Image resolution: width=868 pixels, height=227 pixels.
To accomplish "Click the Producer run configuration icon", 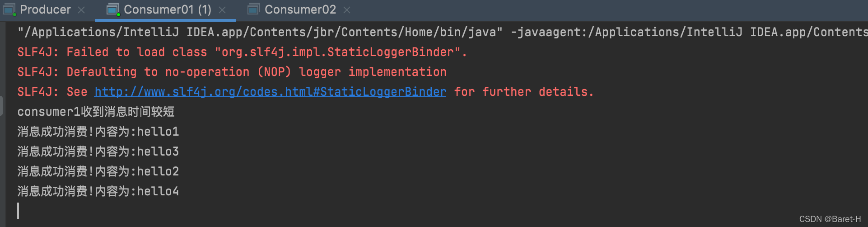I will pyautogui.click(x=9, y=9).
